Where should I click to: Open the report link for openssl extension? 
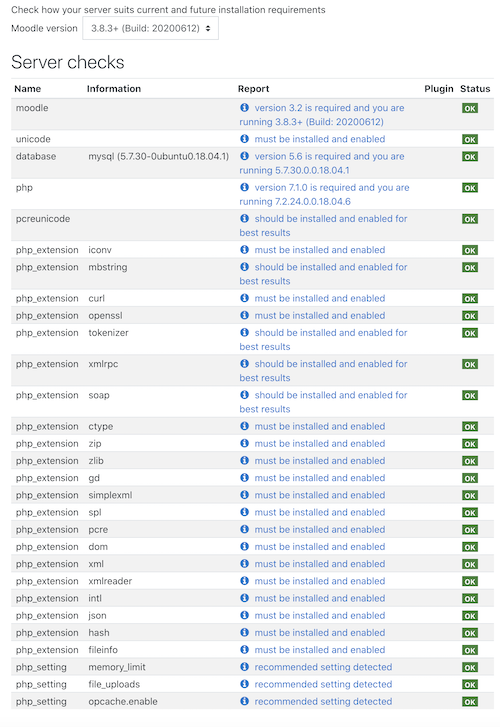coord(320,315)
